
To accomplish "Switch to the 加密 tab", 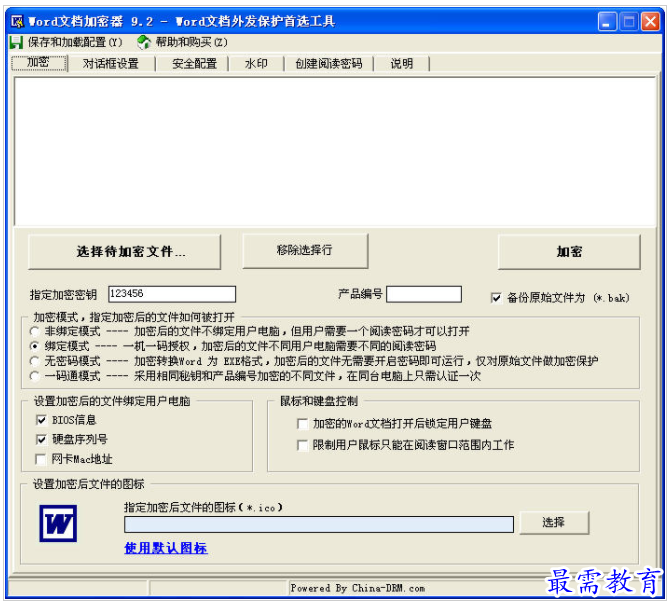I will [x=39, y=63].
